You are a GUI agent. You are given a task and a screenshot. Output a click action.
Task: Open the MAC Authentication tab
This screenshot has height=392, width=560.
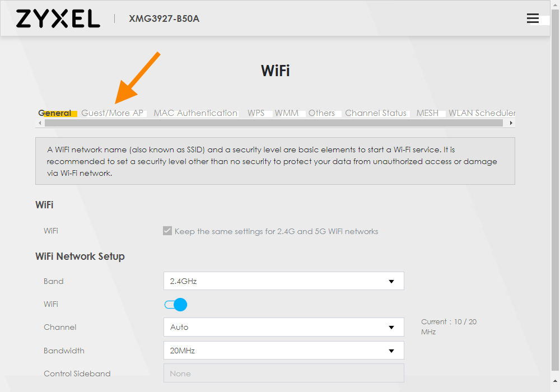(195, 113)
